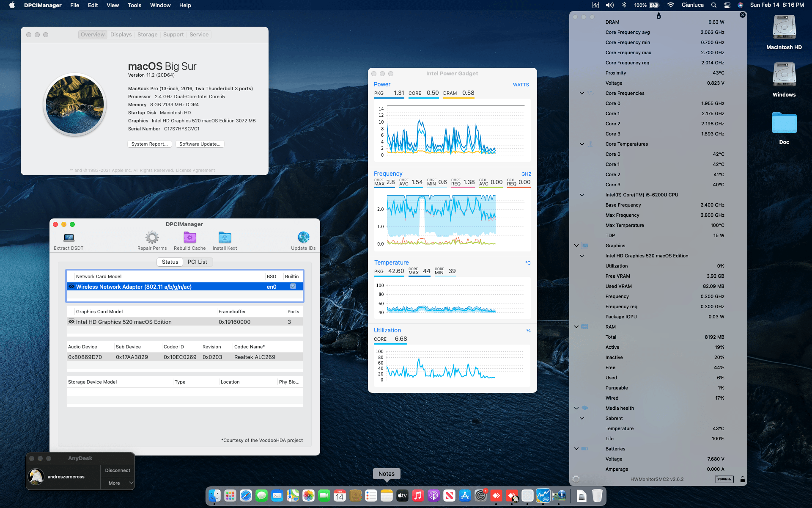This screenshot has height=508, width=812.
Task: Select Status tab in DPCIManager
Action: pos(170,262)
